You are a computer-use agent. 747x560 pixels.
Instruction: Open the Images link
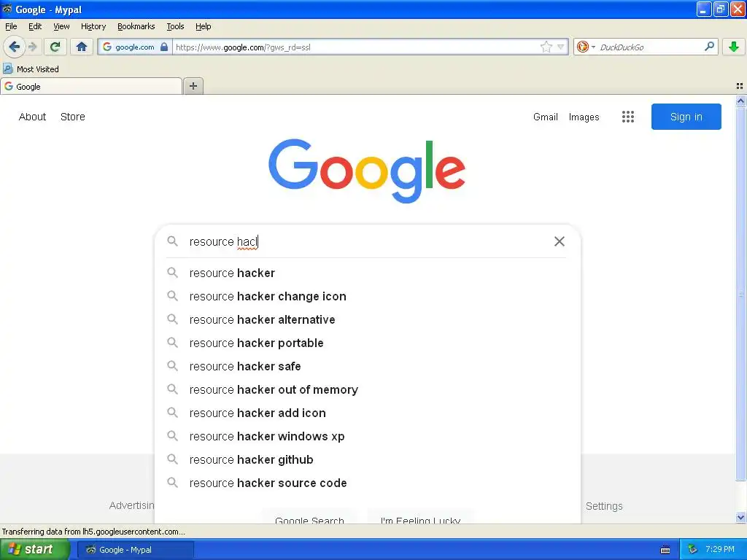[x=584, y=117]
